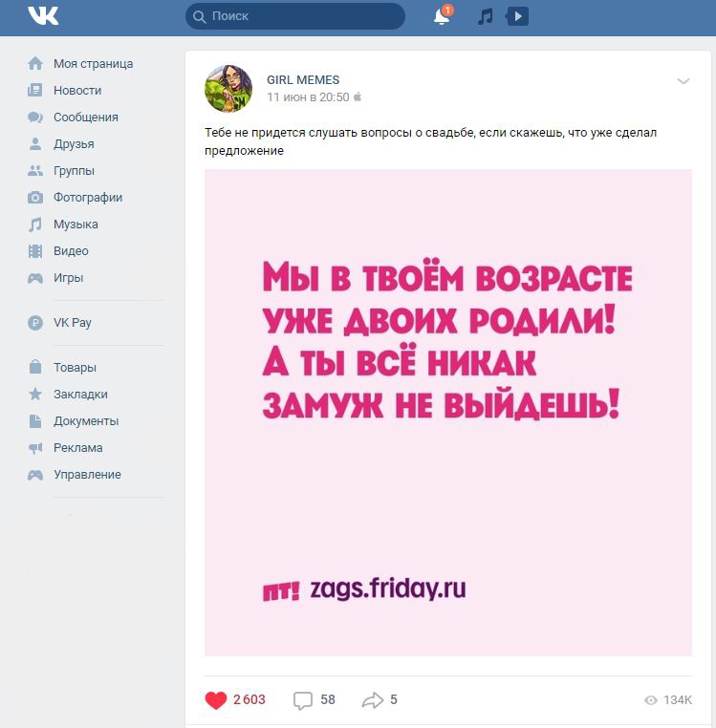Open VK Pay section
Viewport: 716px width, 728px height.
click(x=73, y=322)
